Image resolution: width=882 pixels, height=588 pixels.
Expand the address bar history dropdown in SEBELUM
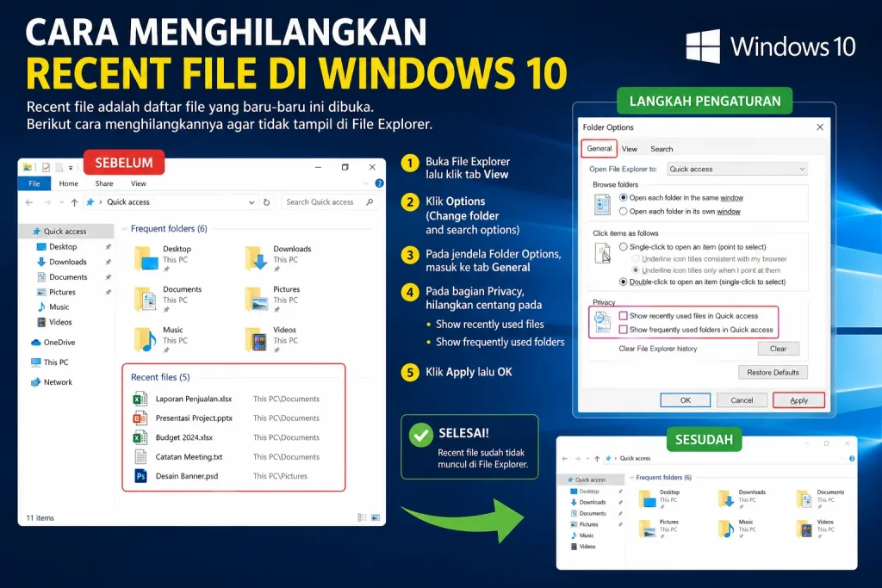click(252, 202)
